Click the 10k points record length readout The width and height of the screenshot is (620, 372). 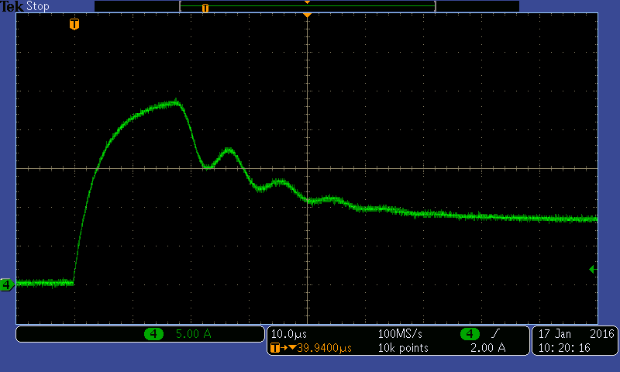403,348
